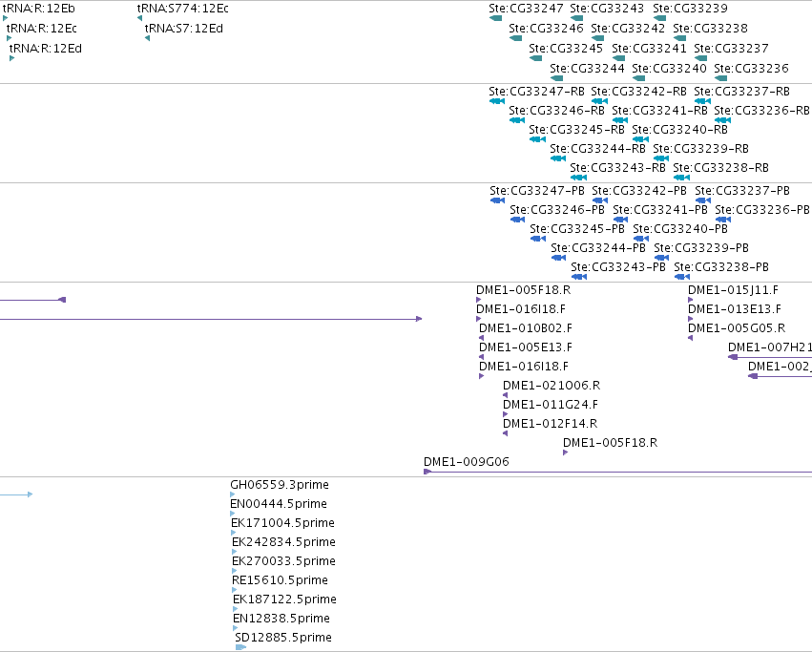This screenshot has height=652, width=812.
Task: Click the transcript glyph under Ste:CG33247-RB
Action: 497,101
